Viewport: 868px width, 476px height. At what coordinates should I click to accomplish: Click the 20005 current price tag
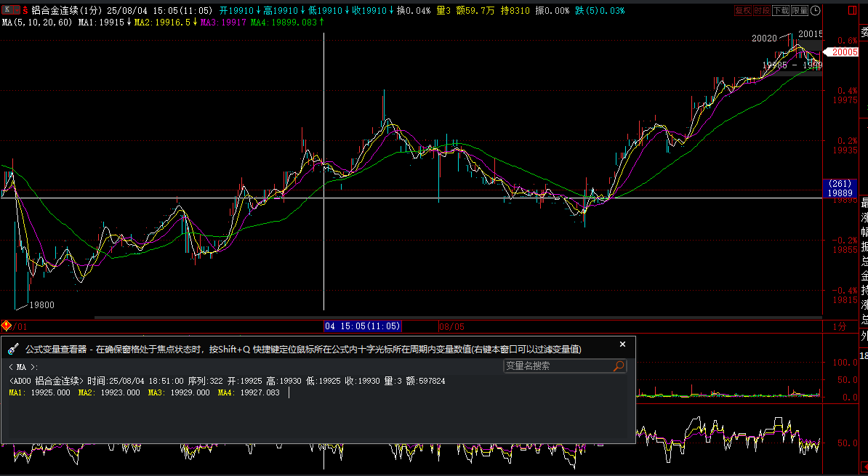tap(845, 52)
